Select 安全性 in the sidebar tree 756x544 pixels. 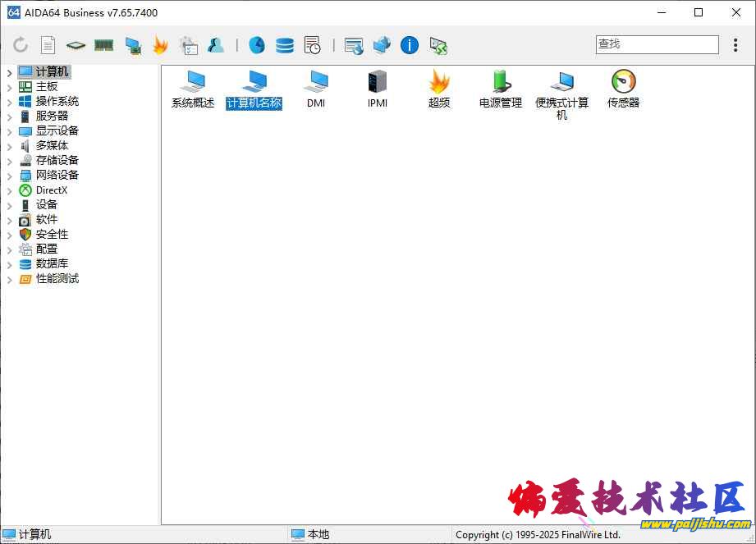[52, 235]
